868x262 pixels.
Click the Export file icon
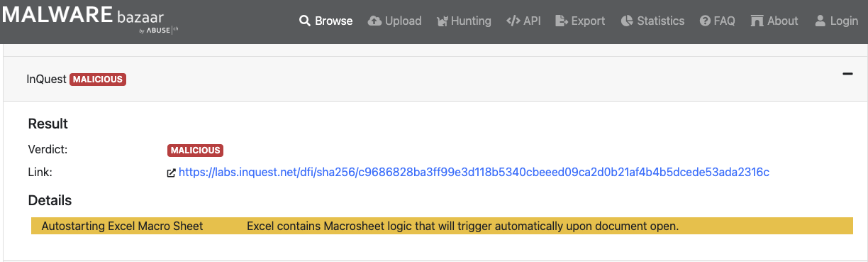[562, 21]
